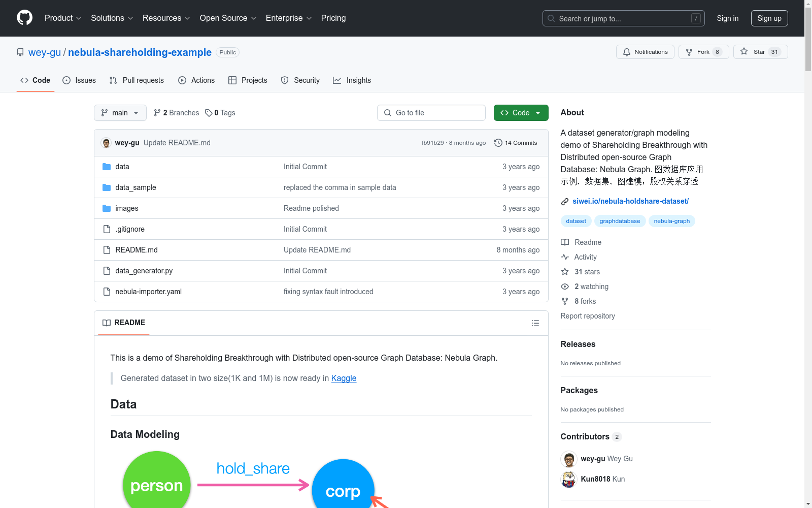Viewport: 812px width, 508px height.
Task: Expand the Enterprise menu
Action: click(x=289, y=18)
